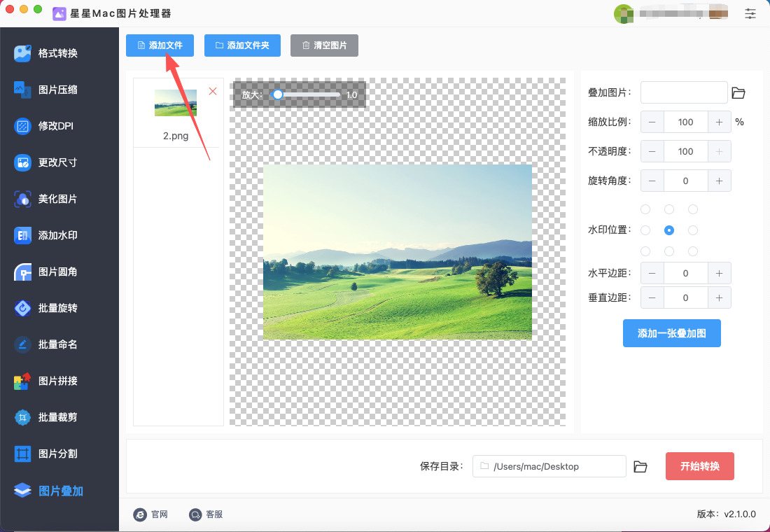Open folder picker next to 保存目录

point(640,466)
